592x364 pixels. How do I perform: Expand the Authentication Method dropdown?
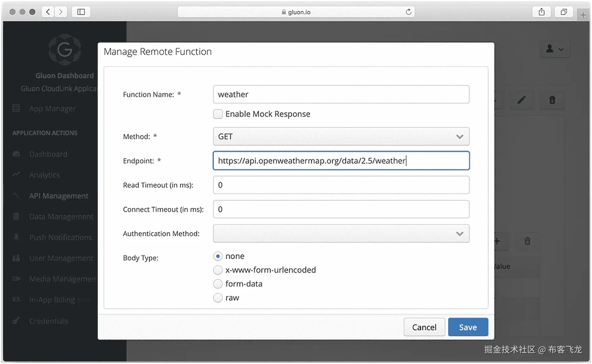[341, 234]
